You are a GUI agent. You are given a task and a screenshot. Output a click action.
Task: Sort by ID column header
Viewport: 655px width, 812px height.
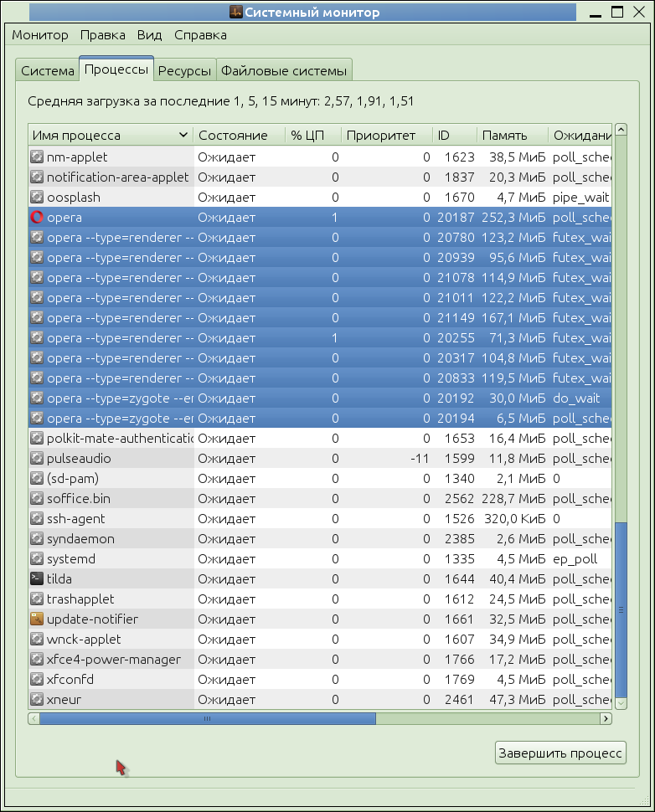coord(455,136)
